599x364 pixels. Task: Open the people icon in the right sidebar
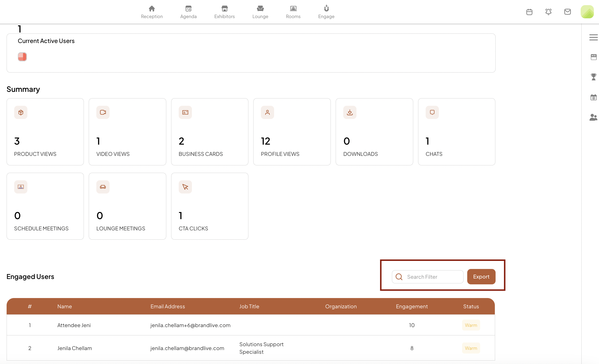[593, 117]
